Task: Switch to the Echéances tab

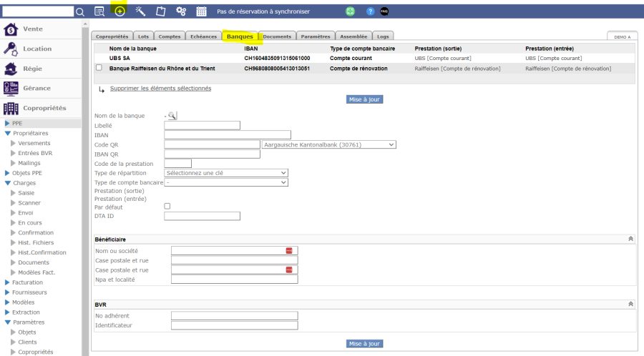Action: [x=203, y=36]
